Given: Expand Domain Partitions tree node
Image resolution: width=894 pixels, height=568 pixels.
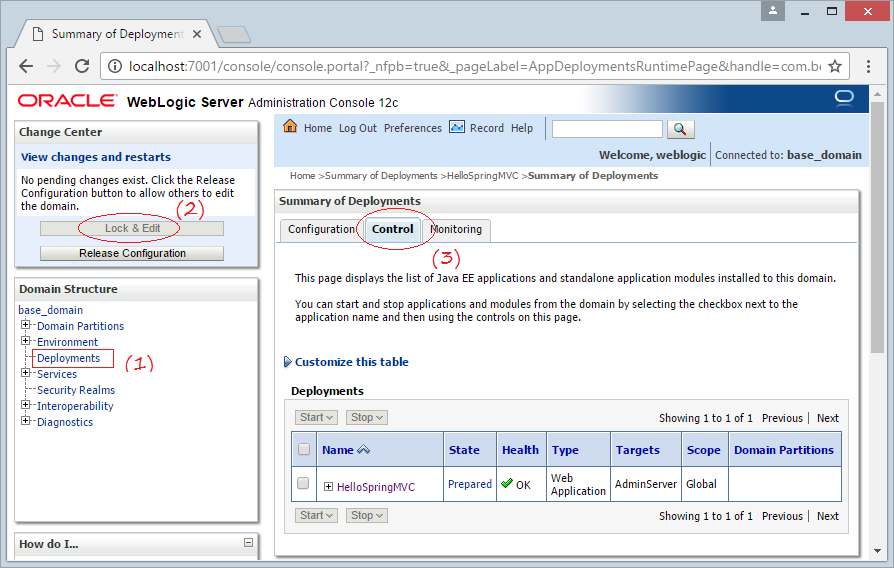Looking at the screenshot, I should pyautogui.click(x=25, y=325).
